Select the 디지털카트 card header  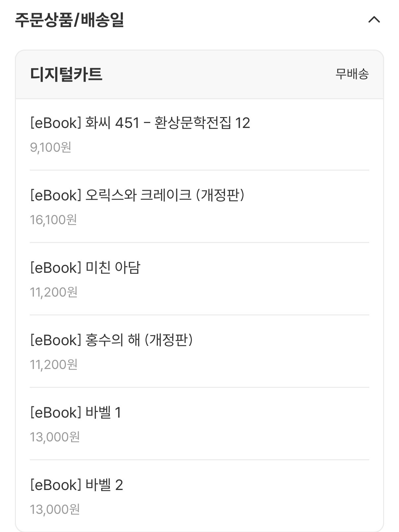[x=199, y=74]
